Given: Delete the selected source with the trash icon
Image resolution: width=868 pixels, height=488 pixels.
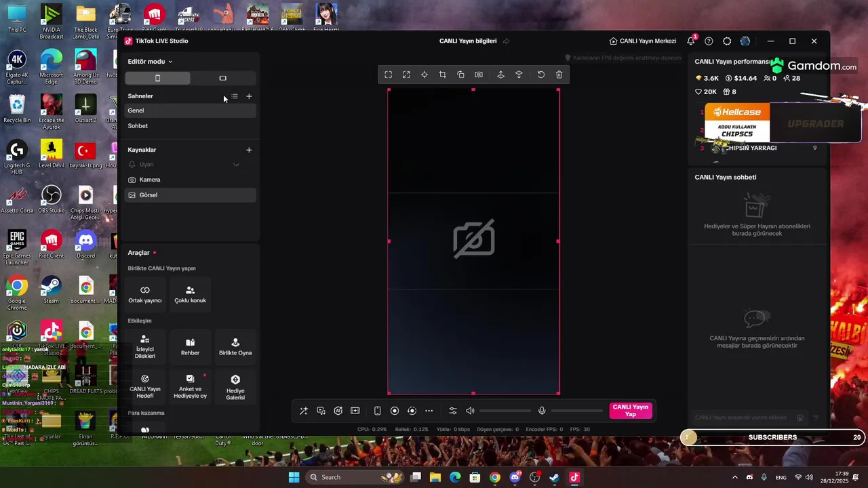Looking at the screenshot, I should tap(559, 75).
